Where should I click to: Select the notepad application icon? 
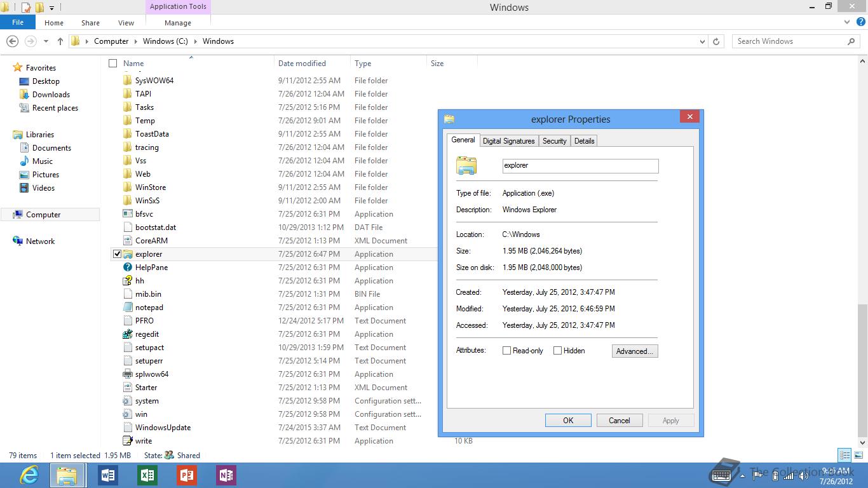(128, 308)
